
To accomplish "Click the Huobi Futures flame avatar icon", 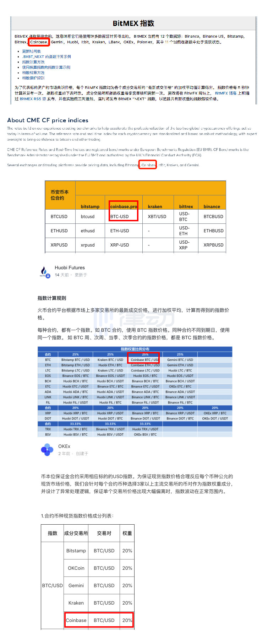I will [x=44, y=272].
